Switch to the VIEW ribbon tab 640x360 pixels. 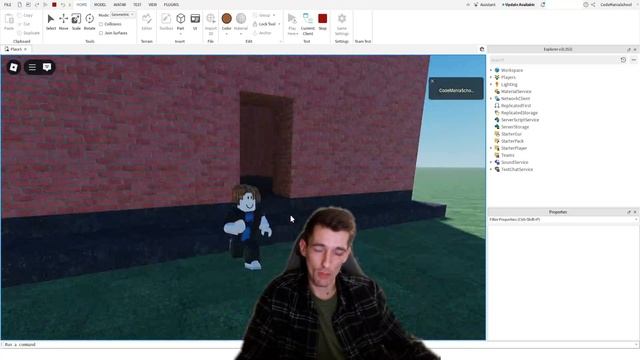153,4
